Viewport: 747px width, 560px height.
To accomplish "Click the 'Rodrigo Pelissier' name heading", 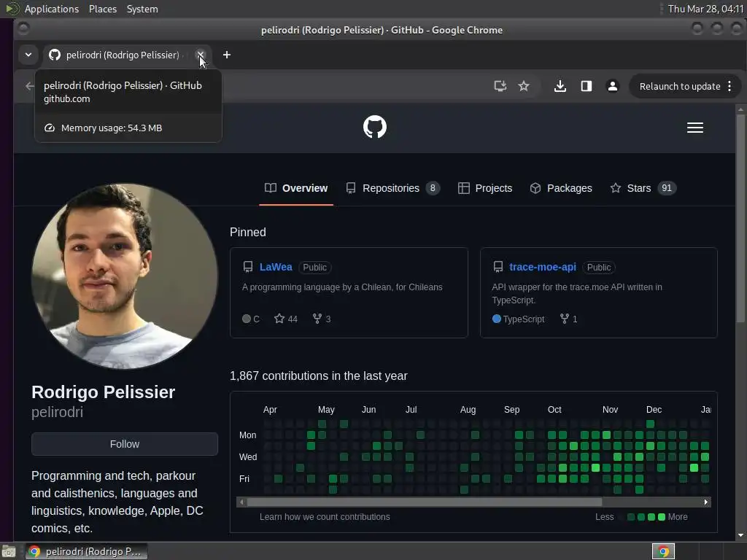I will coord(104,392).
